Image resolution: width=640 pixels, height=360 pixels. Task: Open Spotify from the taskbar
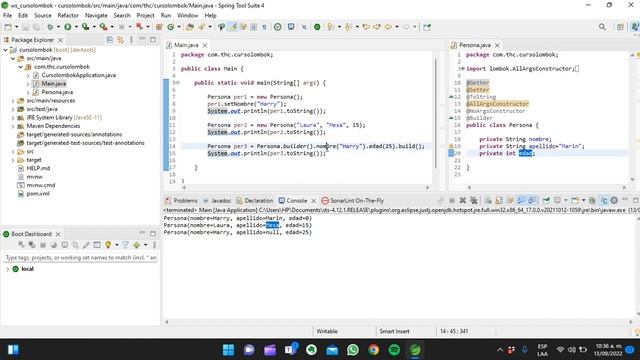pos(394,350)
